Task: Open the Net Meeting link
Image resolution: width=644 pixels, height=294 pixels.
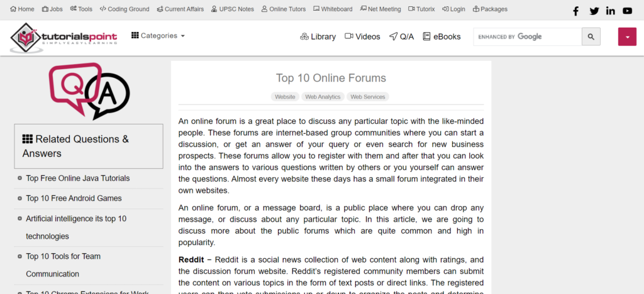Action: tap(380, 9)
